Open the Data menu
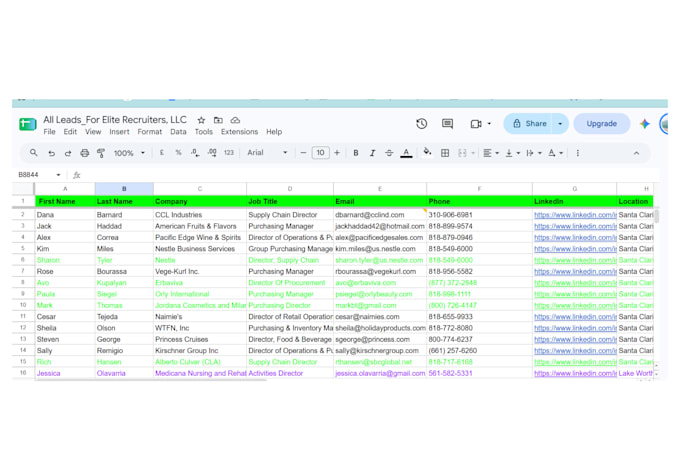This screenshot has width=680, height=459. tap(178, 132)
